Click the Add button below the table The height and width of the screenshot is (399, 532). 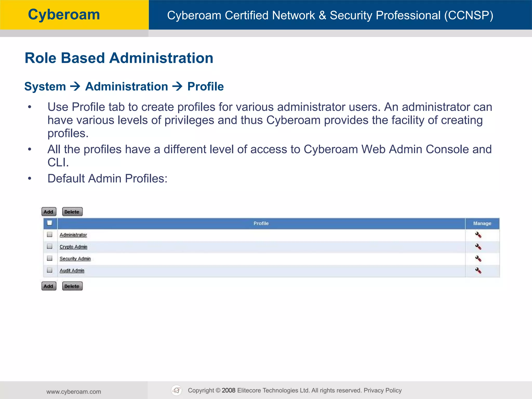click(x=49, y=286)
